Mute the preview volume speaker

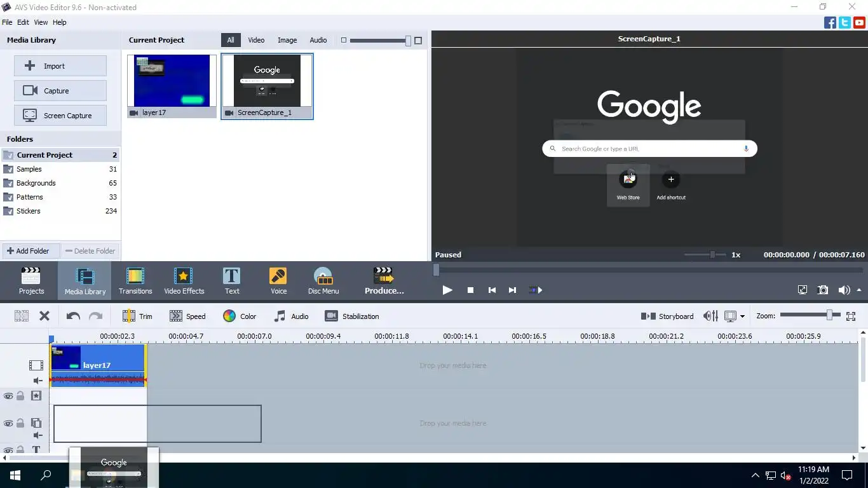[x=844, y=290]
